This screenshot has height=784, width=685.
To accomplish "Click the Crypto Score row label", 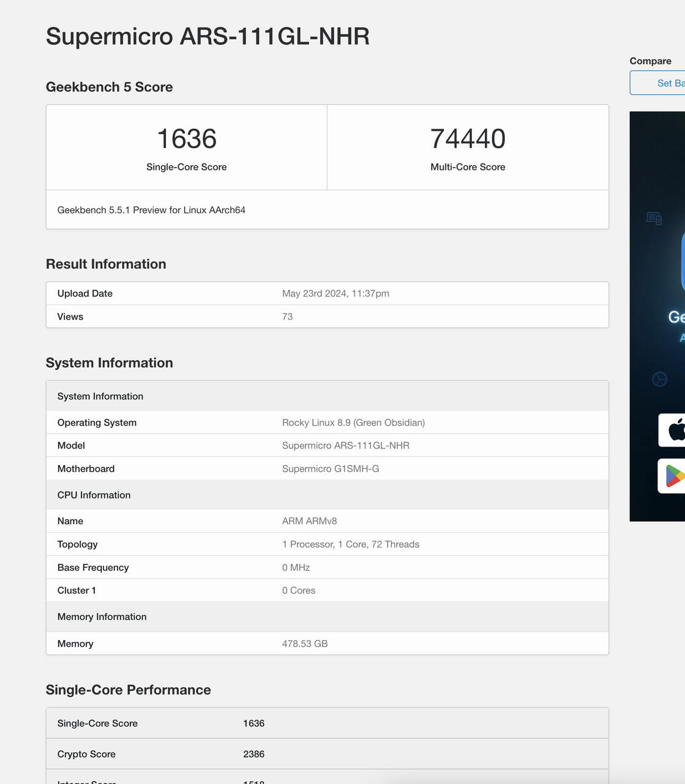I will tap(86, 754).
